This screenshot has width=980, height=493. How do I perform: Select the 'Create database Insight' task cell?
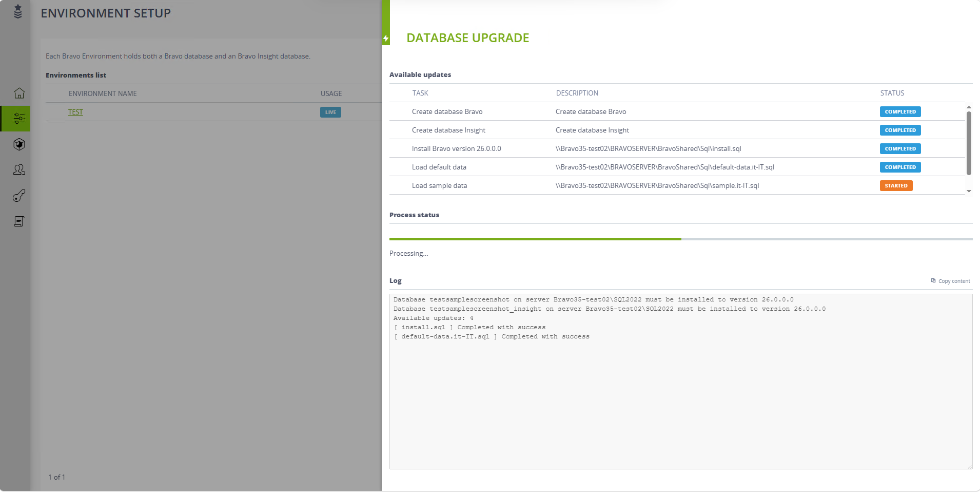tap(448, 130)
